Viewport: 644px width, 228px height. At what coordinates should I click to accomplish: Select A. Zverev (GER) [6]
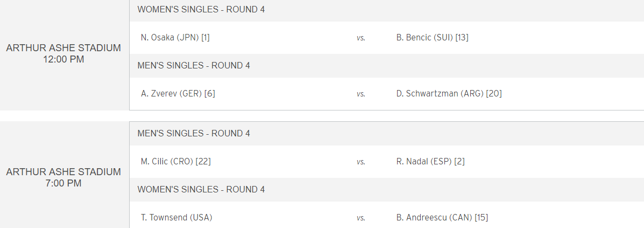(178, 93)
